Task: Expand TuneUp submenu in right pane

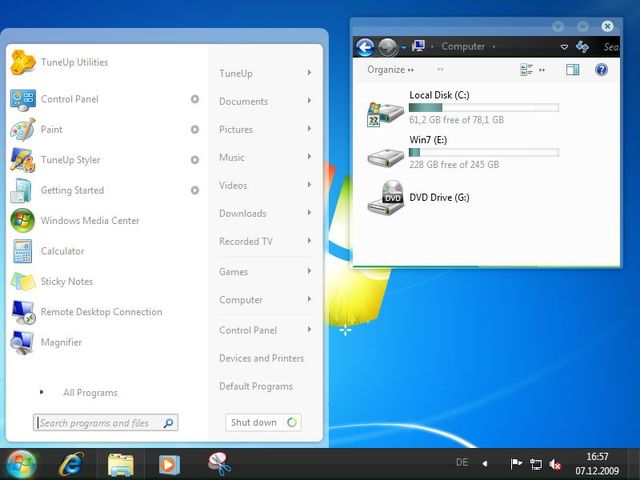Action: (x=309, y=73)
